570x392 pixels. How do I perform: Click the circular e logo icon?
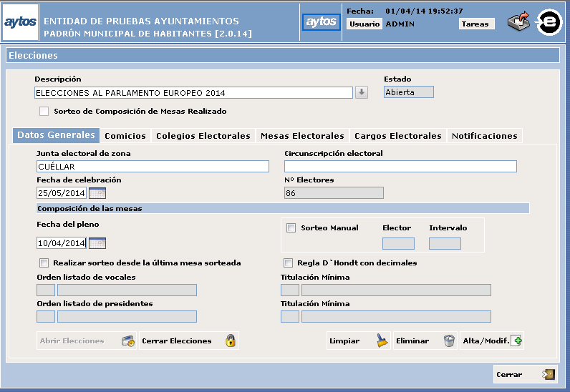pyautogui.click(x=549, y=22)
